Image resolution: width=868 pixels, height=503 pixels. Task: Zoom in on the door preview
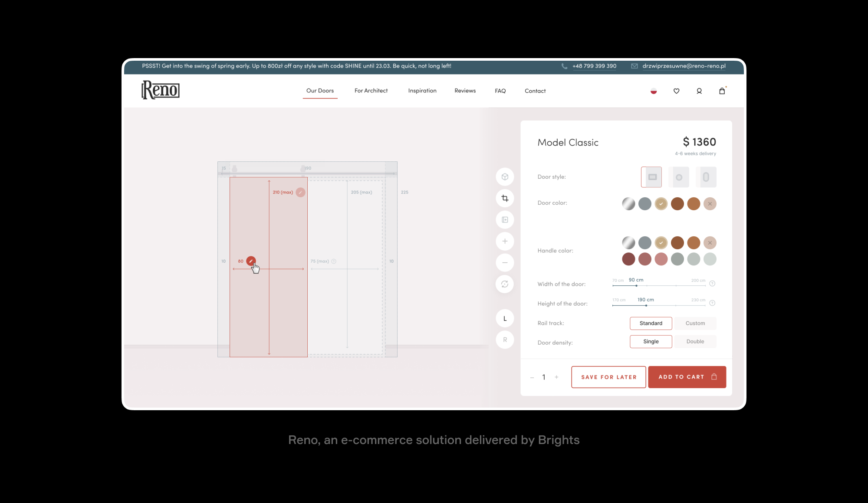505,241
